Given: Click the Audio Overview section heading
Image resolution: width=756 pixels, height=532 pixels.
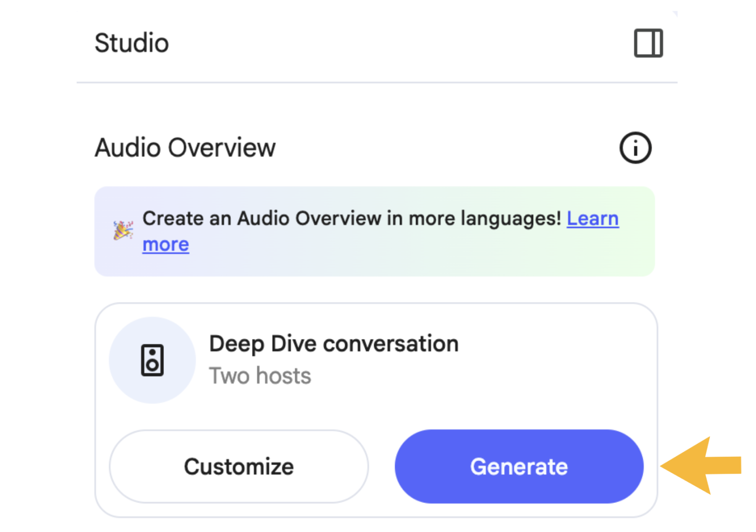Looking at the screenshot, I should click(x=185, y=148).
